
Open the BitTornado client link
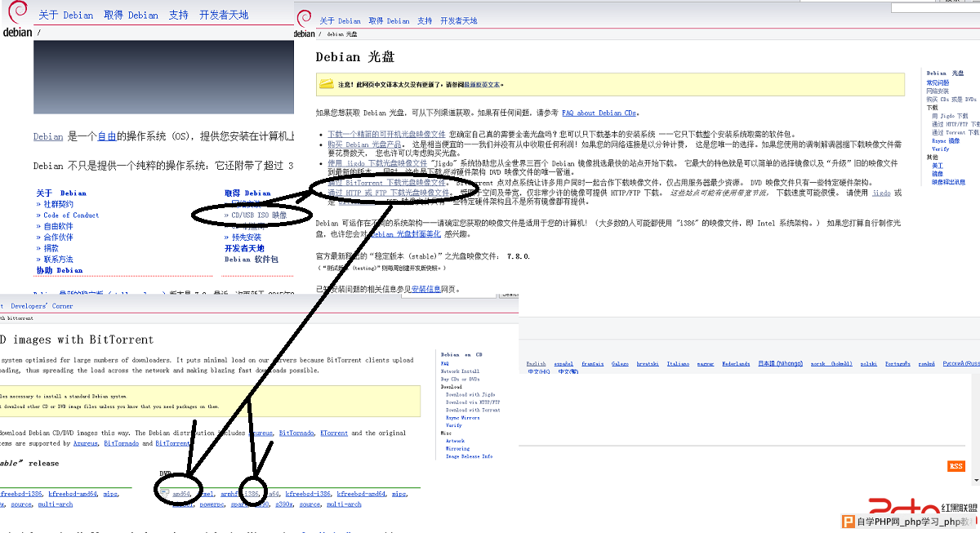(x=296, y=433)
